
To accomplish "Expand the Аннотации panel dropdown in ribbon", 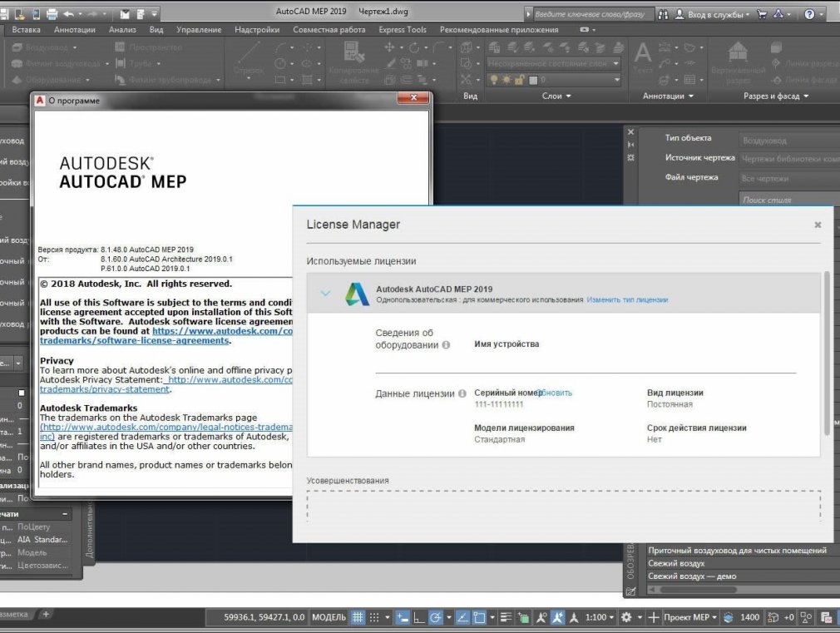I will 668,96.
